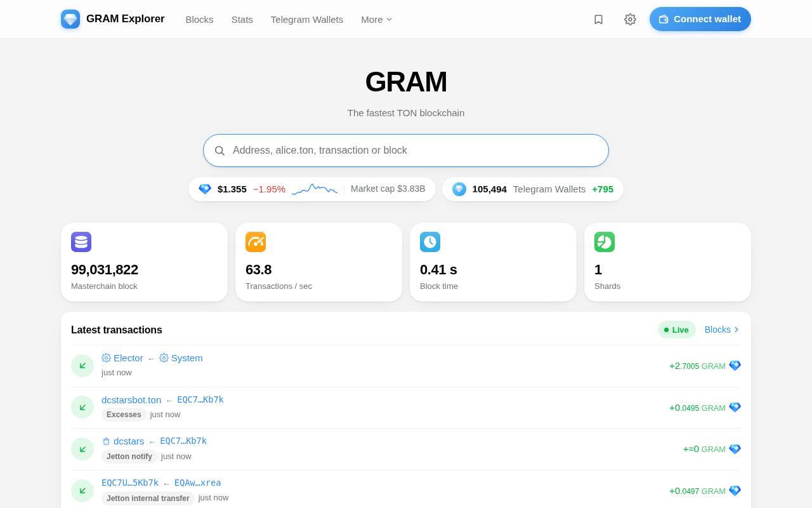Open the dcstars jetton link
This screenshot has width=812, height=508.
coord(123,441)
